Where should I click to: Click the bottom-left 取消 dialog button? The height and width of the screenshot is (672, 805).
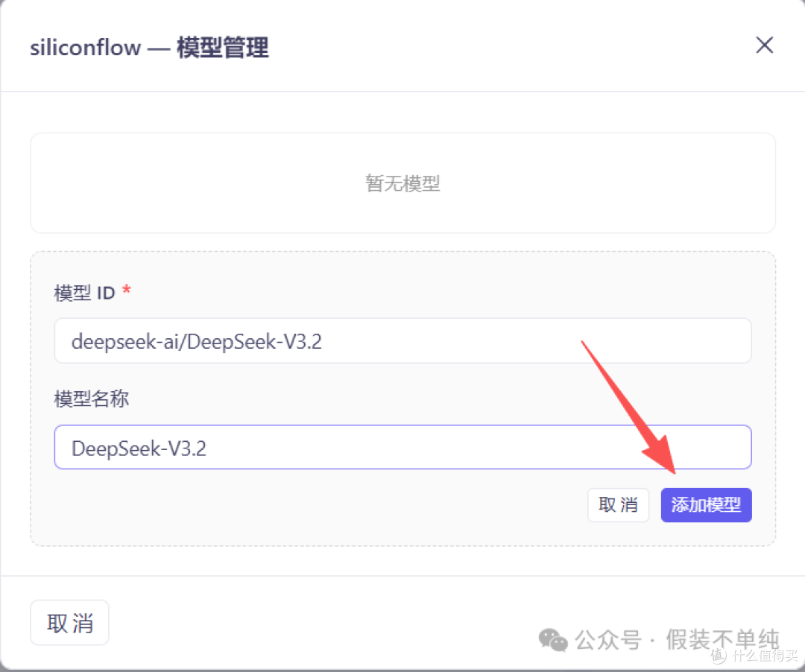click(70, 623)
